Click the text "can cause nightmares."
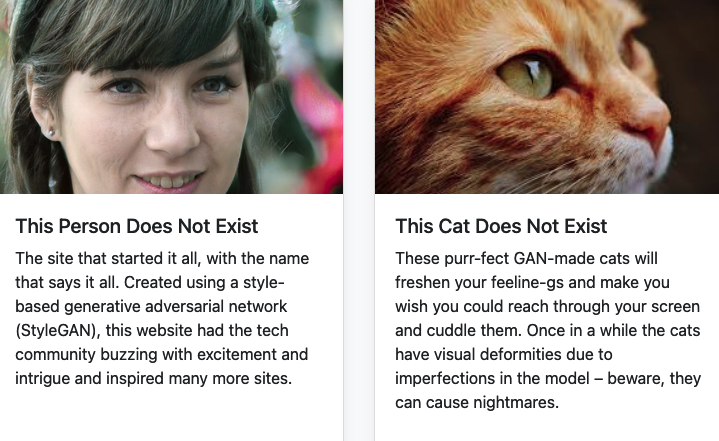The height and width of the screenshot is (441, 719). pos(477,402)
